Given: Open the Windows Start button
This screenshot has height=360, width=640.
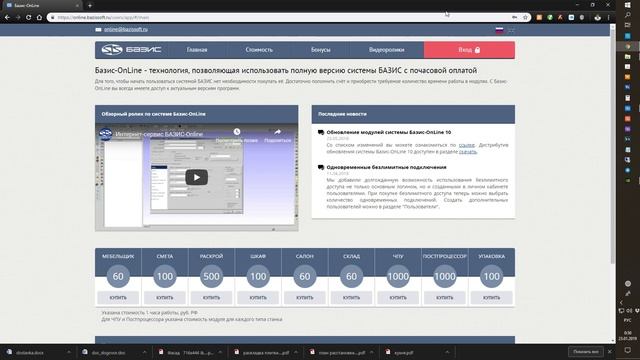Looking at the screenshot, I should (x=628, y=5).
